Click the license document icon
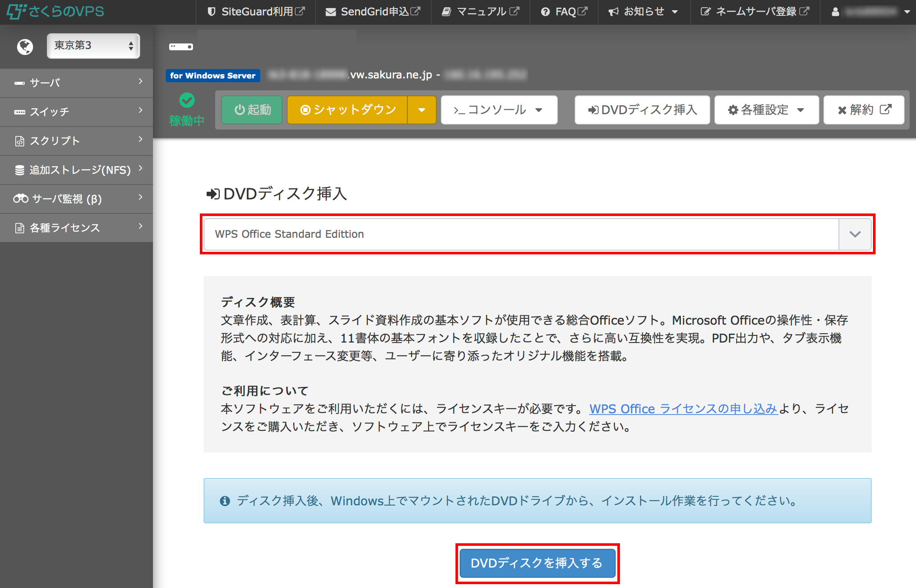916x588 pixels. (x=20, y=228)
